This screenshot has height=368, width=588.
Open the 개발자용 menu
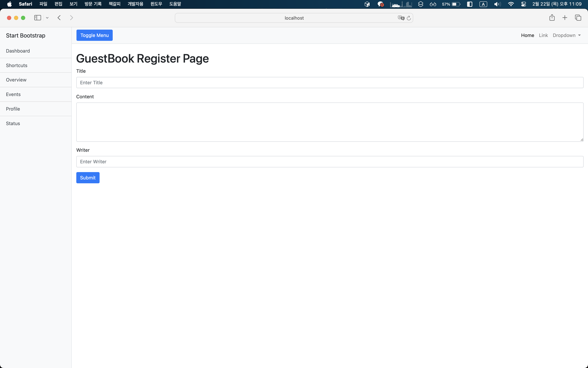click(135, 4)
